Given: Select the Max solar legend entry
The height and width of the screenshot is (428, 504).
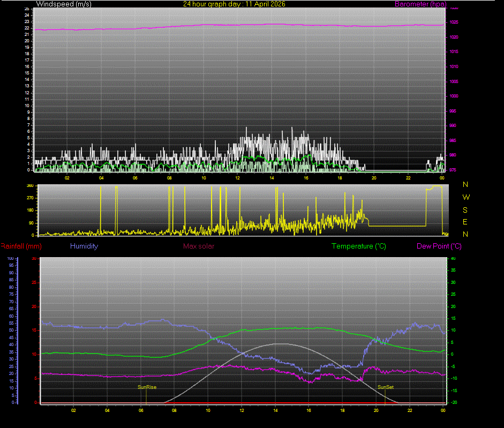Looking at the screenshot, I should [199, 246].
